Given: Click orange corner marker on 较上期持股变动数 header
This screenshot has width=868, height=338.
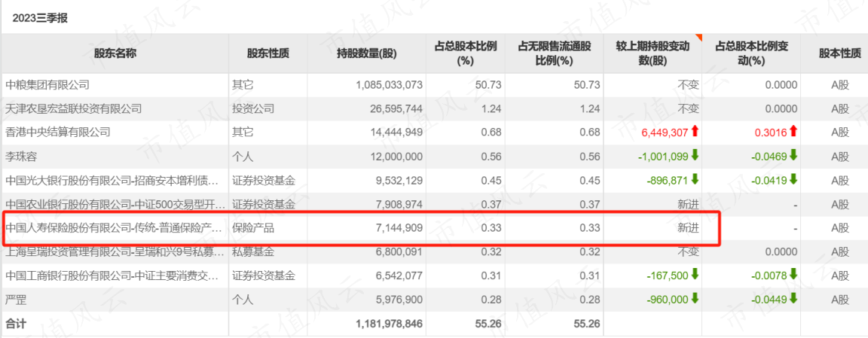Looking at the screenshot, I should (698, 37).
